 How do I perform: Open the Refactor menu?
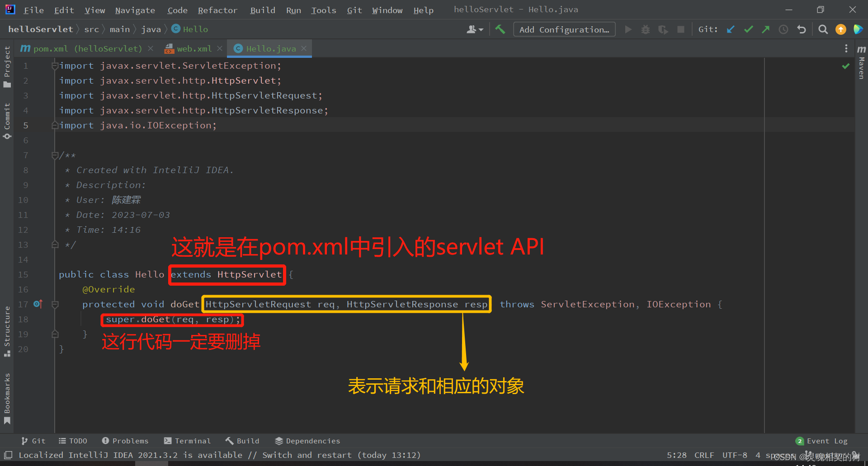(x=217, y=10)
